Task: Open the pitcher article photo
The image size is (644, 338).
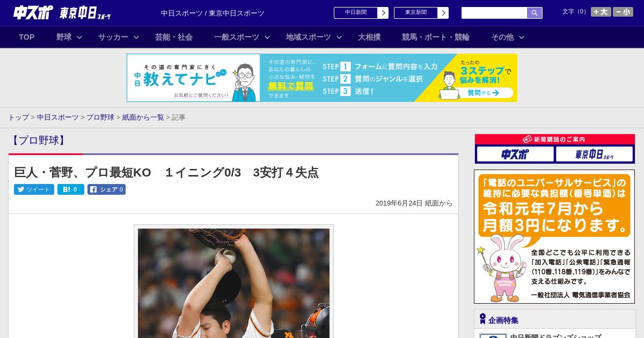Action: pos(233,283)
